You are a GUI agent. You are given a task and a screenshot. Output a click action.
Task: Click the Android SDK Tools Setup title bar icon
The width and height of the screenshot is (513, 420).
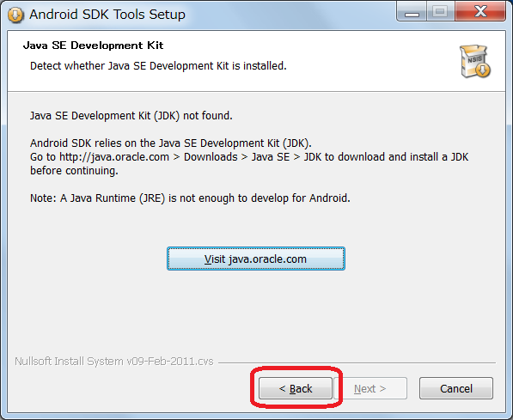click(x=15, y=15)
